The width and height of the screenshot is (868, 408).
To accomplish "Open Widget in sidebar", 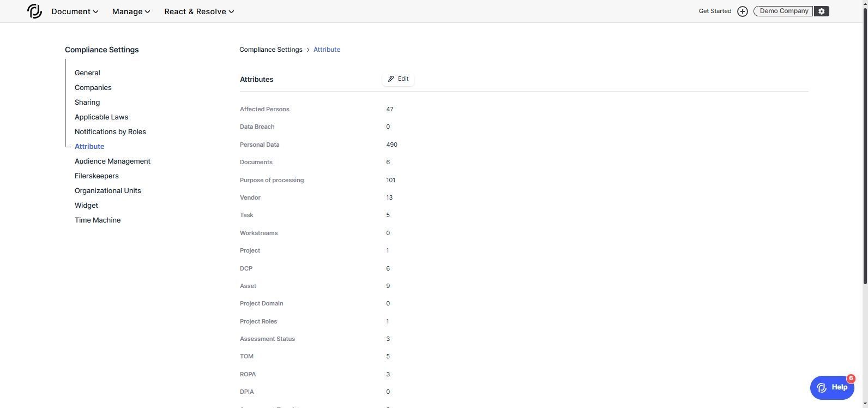I will (x=86, y=206).
